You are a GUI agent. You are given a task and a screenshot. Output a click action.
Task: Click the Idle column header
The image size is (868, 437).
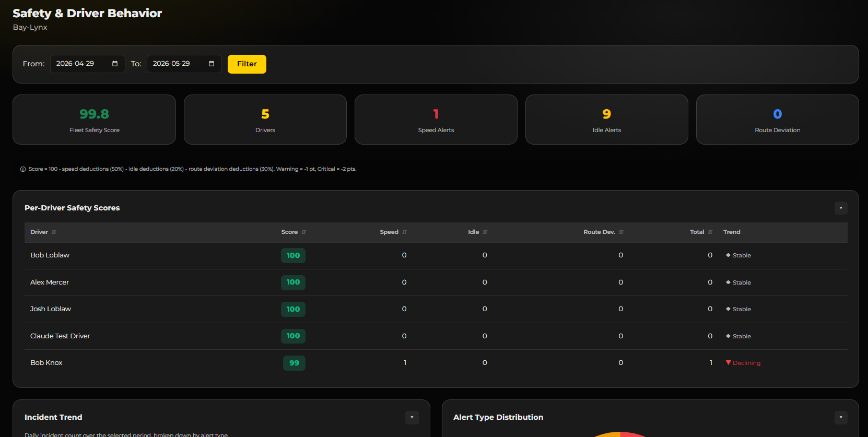474,232
